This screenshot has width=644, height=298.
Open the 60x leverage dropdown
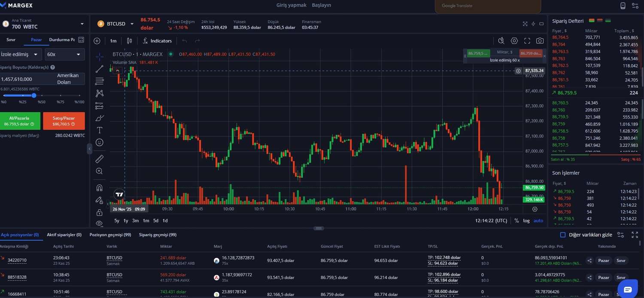(64, 55)
